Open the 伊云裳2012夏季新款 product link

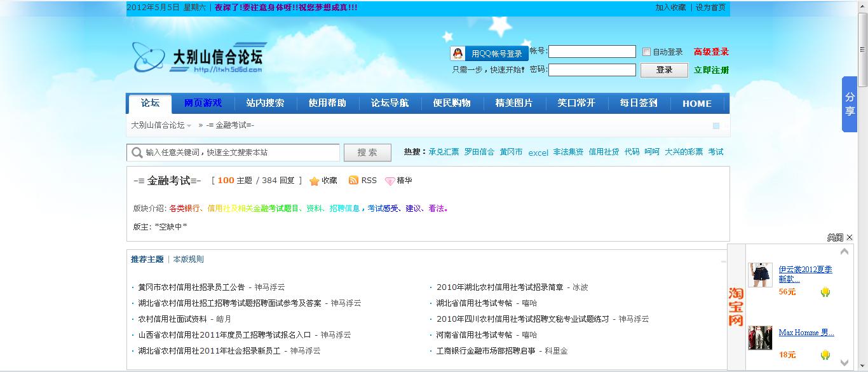point(805,274)
